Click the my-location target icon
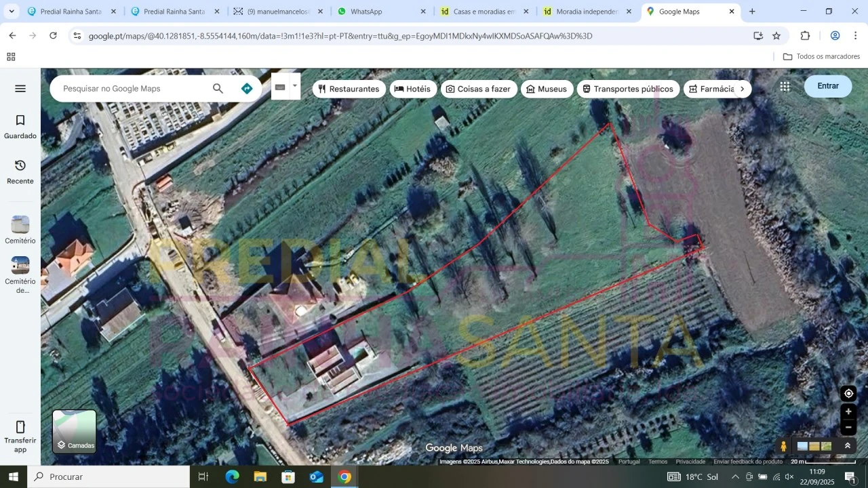Screen dimensions: 868x488 [x=848, y=393]
